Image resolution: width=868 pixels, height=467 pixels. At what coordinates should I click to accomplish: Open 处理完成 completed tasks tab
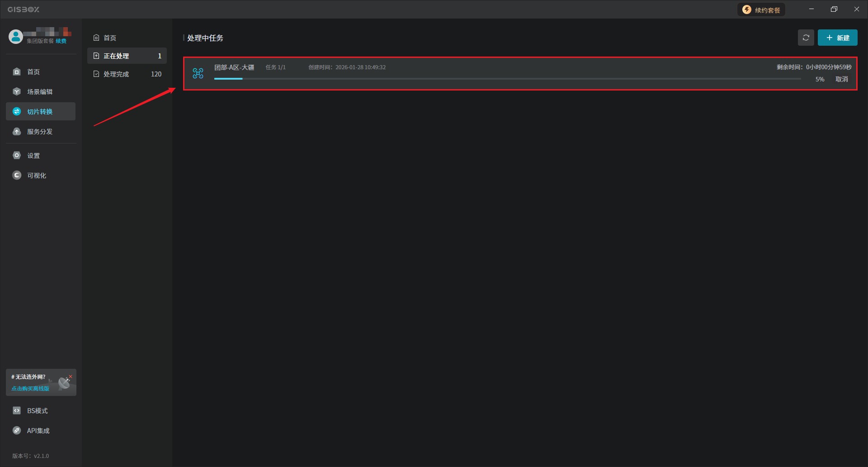click(x=127, y=74)
